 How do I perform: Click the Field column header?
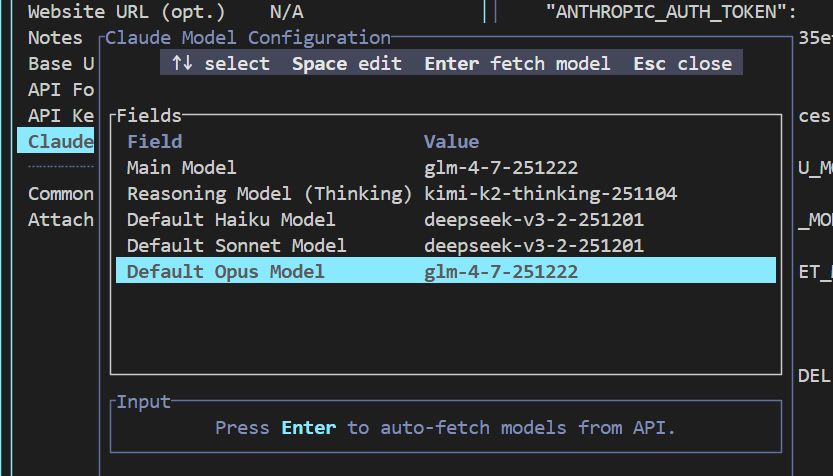[155, 142]
